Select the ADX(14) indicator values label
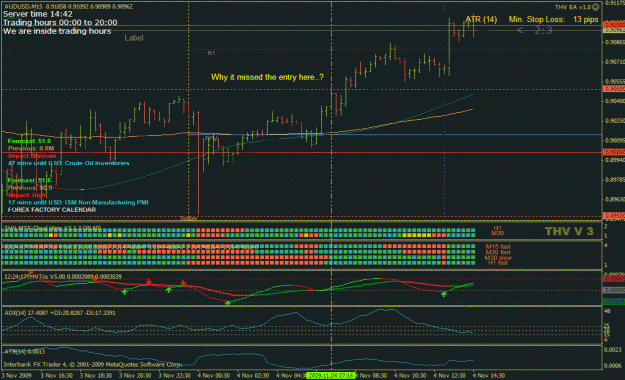 pyautogui.click(x=60, y=313)
